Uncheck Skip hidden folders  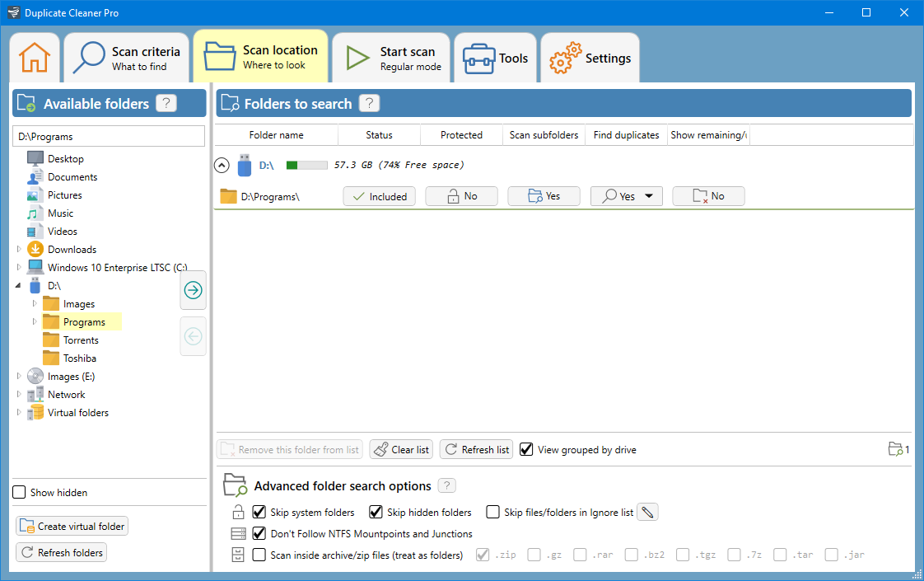tap(376, 512)
